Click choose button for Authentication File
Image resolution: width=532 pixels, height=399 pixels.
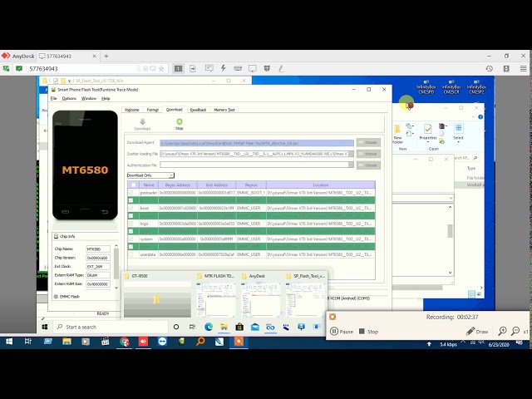point(368,165)
